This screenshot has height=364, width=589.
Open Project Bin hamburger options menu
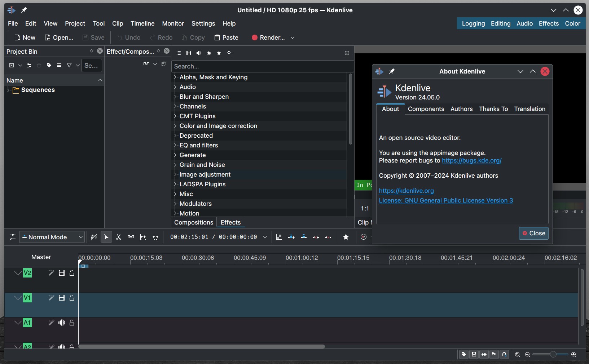(59, 65)
